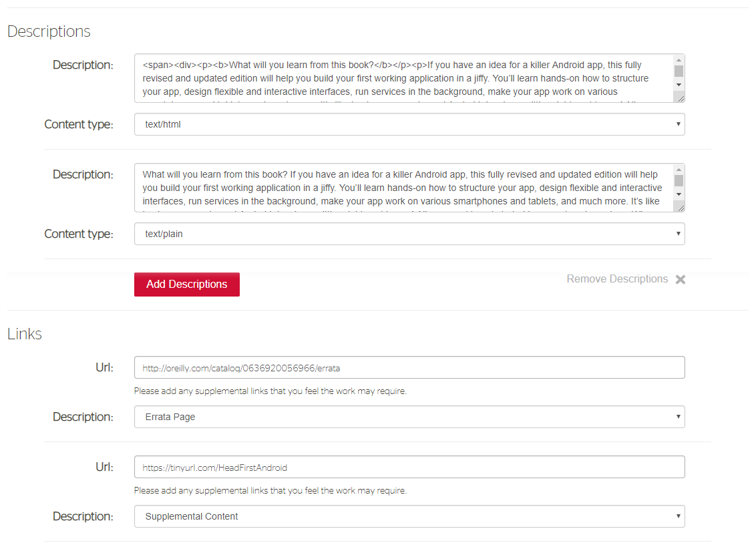Click Description label of the HTML text area
Viewport: 756px width, 549px height.
(83, 65)
